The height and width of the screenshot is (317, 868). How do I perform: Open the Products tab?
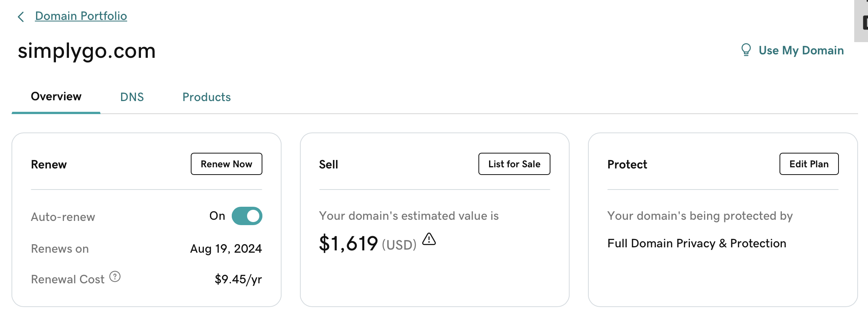pyautogui.click(x=206, y=97)
